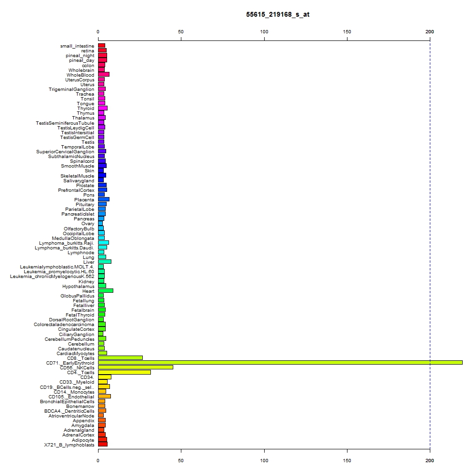
Task: Click the Heart label
Action: [x=89, y=291]
